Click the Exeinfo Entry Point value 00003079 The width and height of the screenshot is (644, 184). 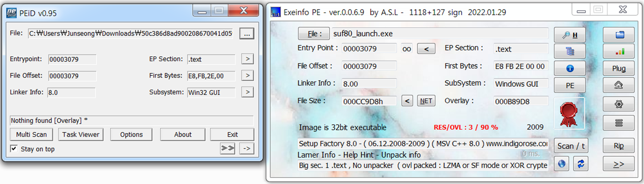click(x=369, y=49)
